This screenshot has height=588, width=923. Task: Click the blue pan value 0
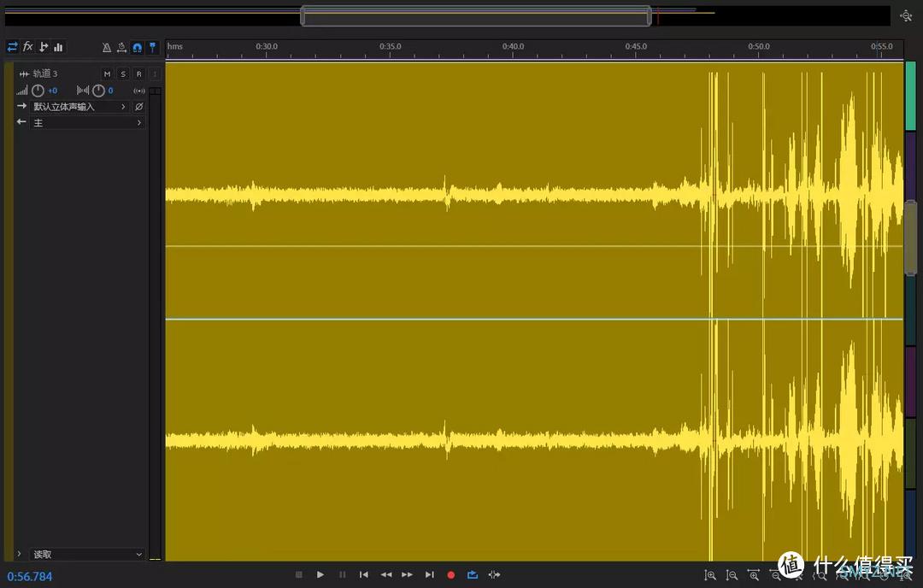click(x=110, y=91)
